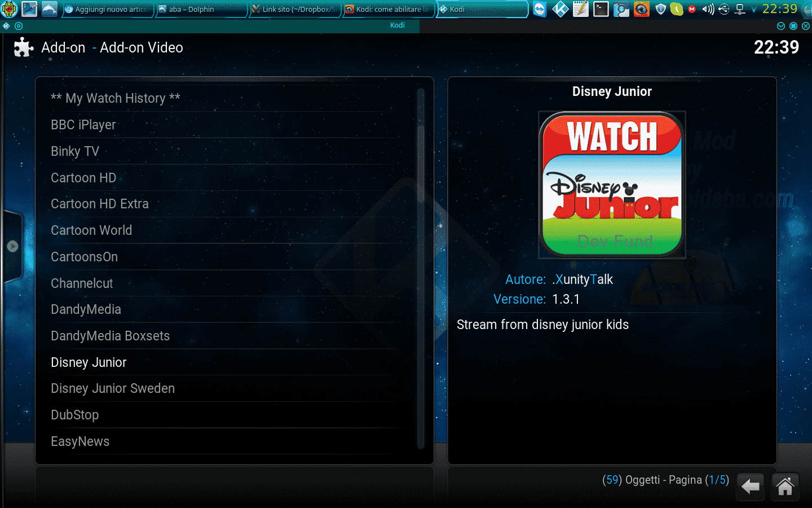Go back using the arrow button
The image size is (812, 508).
tap(751, 487)
